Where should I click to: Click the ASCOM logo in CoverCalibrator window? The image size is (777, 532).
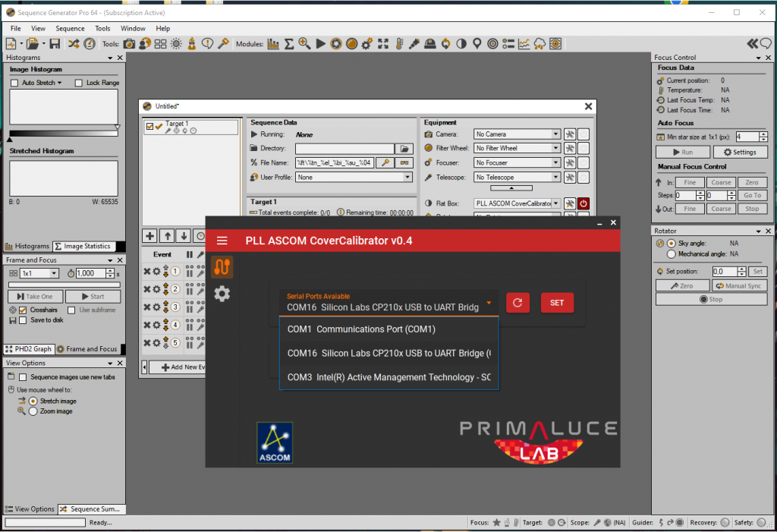[x=274, y=442]
